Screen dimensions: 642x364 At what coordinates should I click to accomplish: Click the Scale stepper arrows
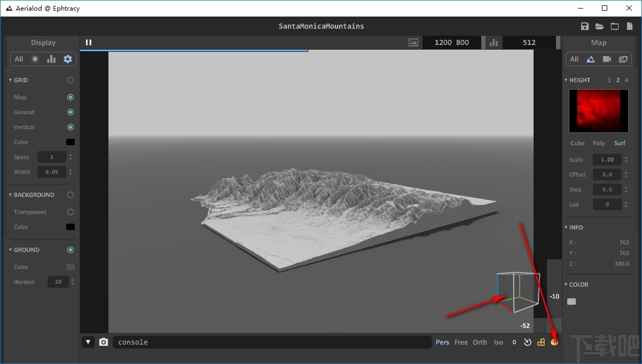[x=625, y=160]
